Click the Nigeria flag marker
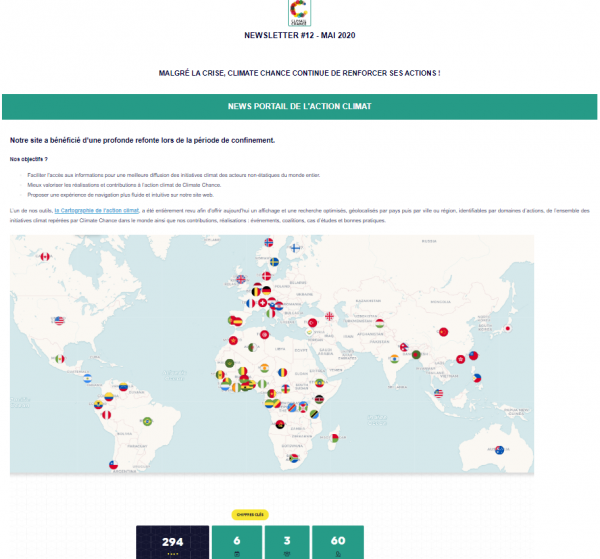This screenshot has height=559, width=600. (x=262, y=384)
